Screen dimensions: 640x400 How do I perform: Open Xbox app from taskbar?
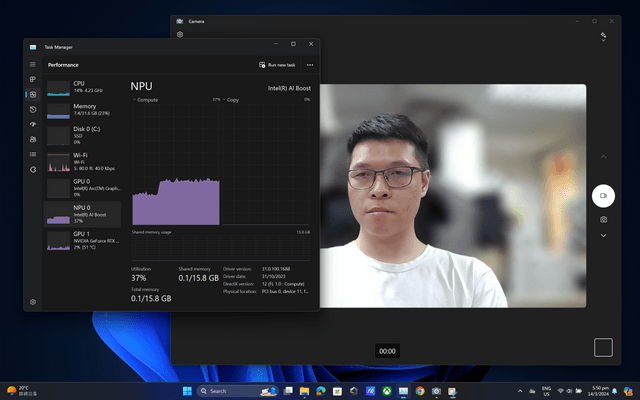[387, 391]
